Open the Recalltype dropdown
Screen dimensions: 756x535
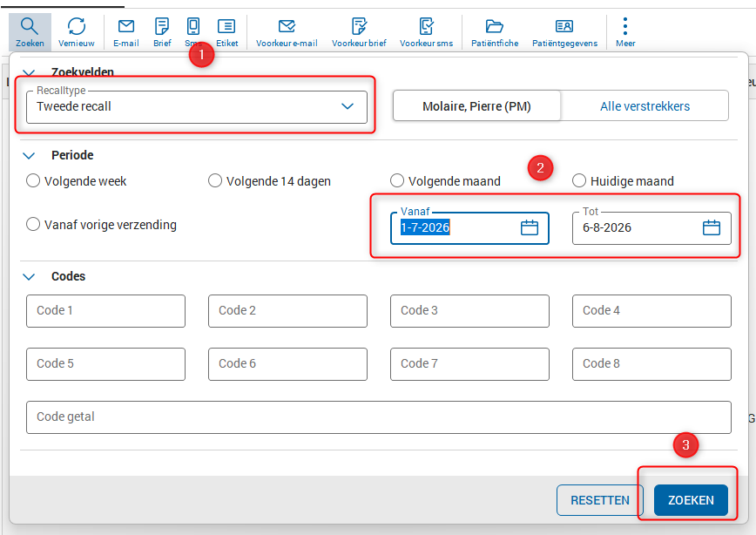(x=197, y=106)
